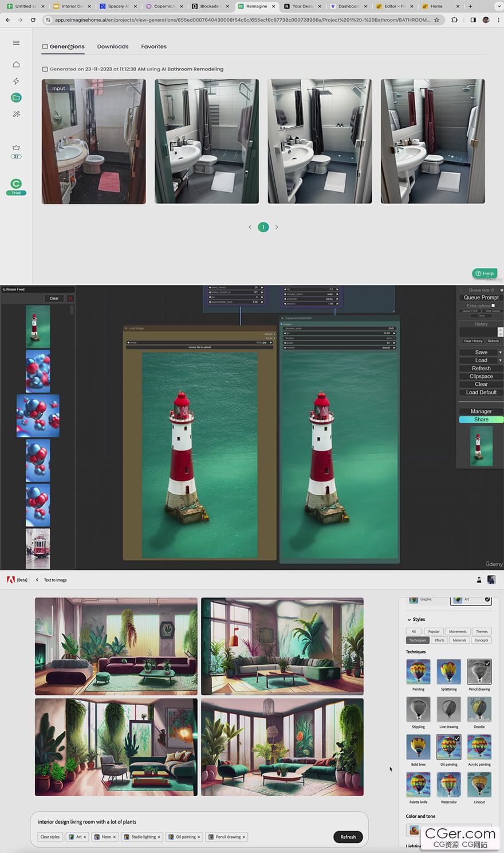Open the browser extensions puzzle icon
Screen dimensions: 504x853
pyautogui.click(x=454, y=19)
